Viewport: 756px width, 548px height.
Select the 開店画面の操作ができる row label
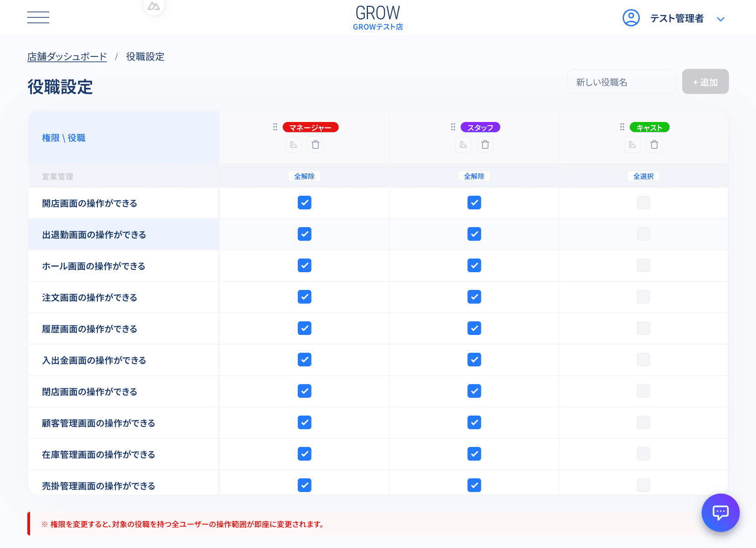[89, 203]
